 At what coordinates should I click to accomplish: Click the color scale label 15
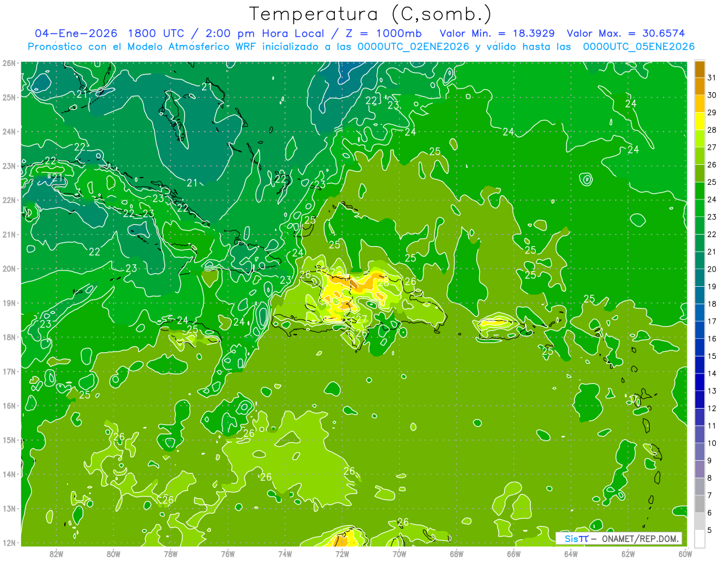point(712,356)
